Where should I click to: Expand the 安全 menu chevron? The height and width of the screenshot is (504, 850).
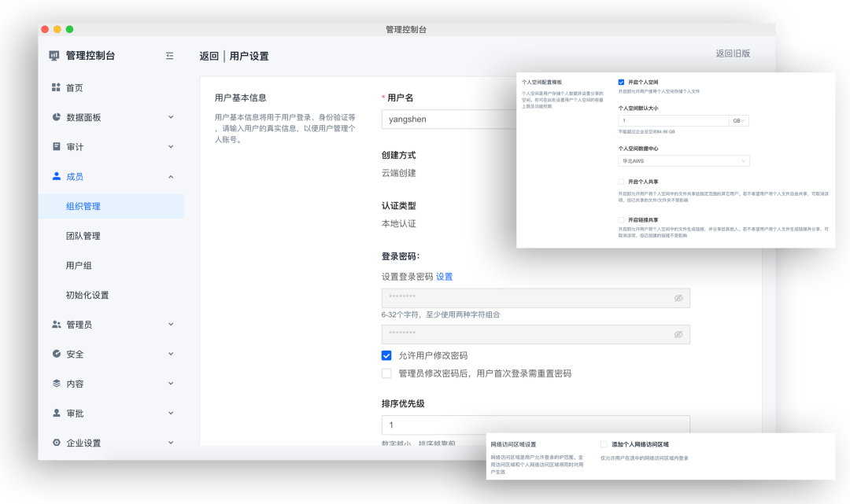point(171,354)
